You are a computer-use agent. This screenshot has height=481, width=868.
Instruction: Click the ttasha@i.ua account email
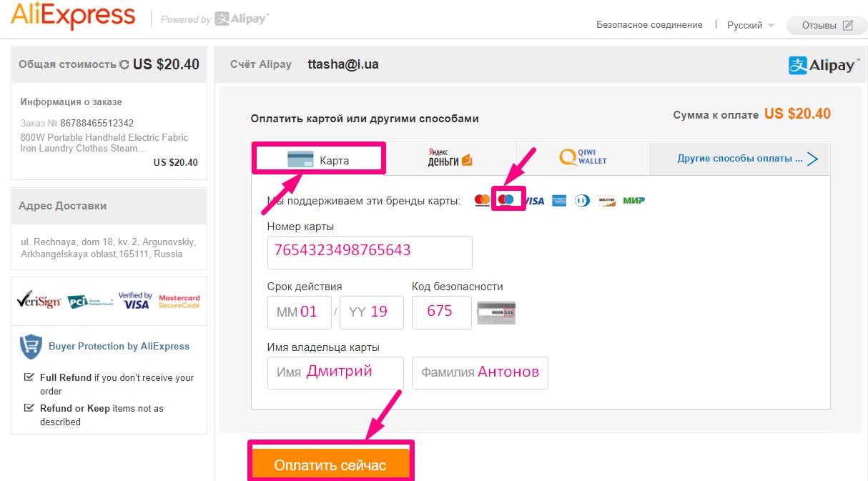coord(343,64)
